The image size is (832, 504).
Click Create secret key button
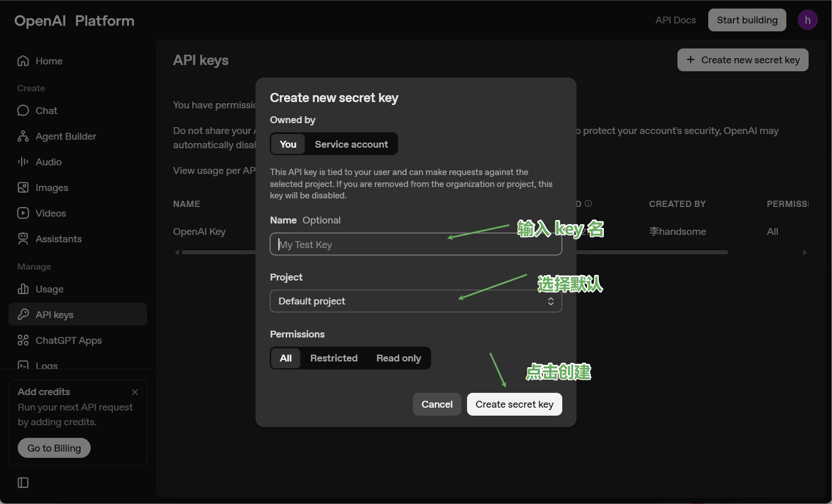514,404
